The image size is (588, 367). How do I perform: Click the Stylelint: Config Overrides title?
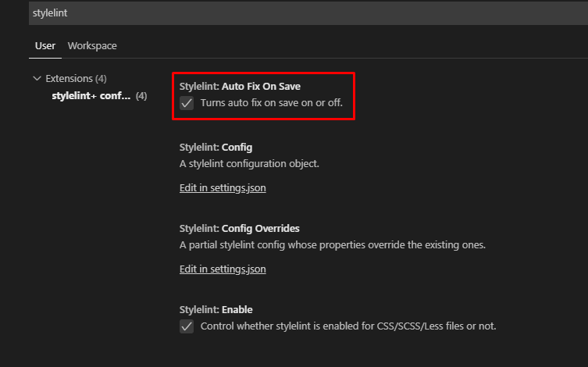[239, 229]
